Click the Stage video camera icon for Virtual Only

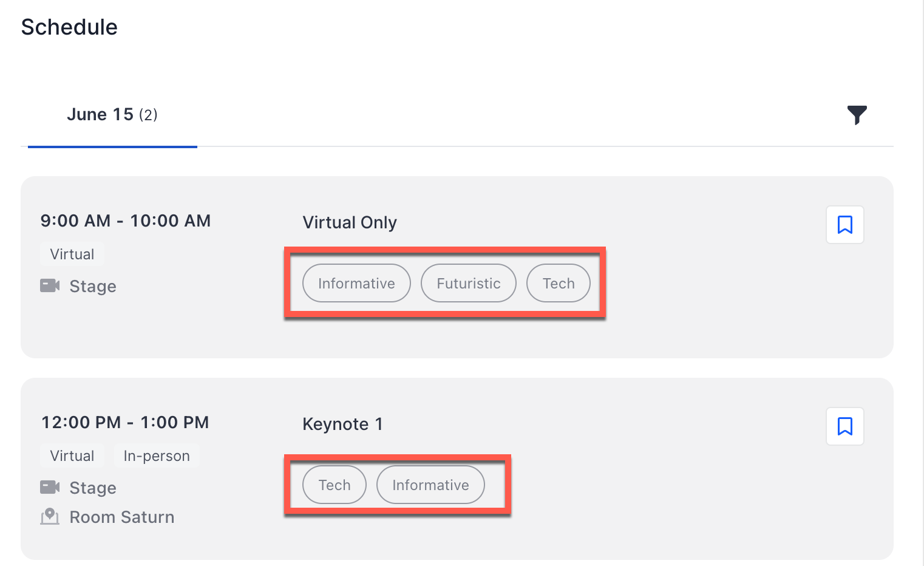click(x=50, y=285)
